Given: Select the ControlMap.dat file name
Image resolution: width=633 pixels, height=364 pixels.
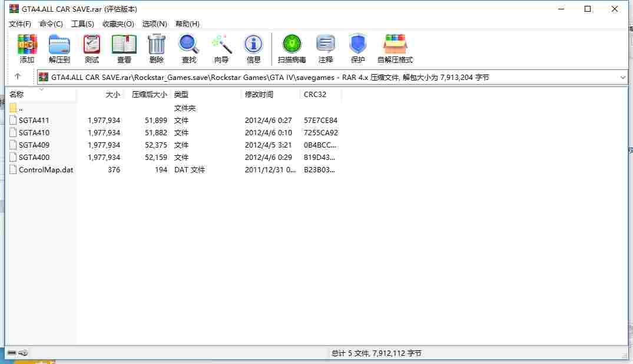Looking at the screenshot, I should 46,170.
